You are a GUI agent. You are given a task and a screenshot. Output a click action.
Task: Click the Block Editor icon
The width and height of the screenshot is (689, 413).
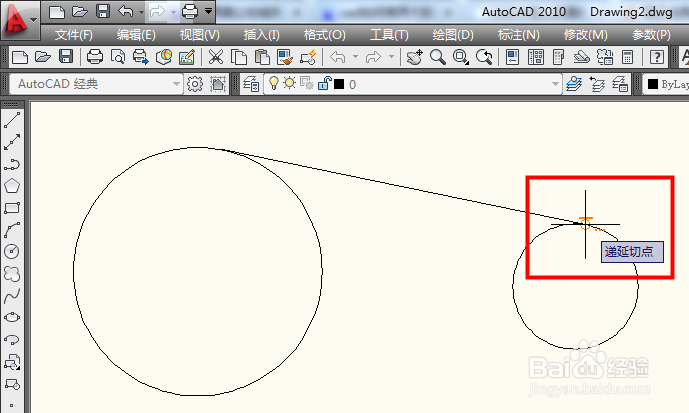click(308, 57)
